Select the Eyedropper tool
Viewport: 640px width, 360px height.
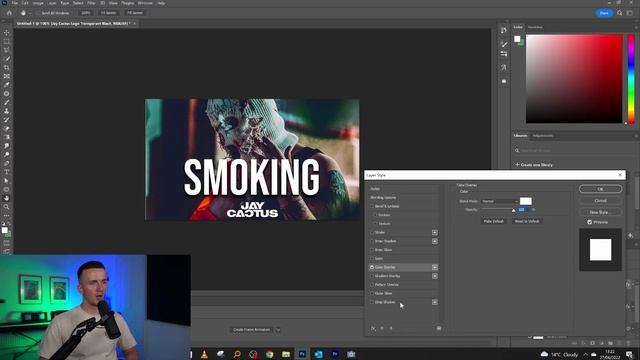[7, 85]
